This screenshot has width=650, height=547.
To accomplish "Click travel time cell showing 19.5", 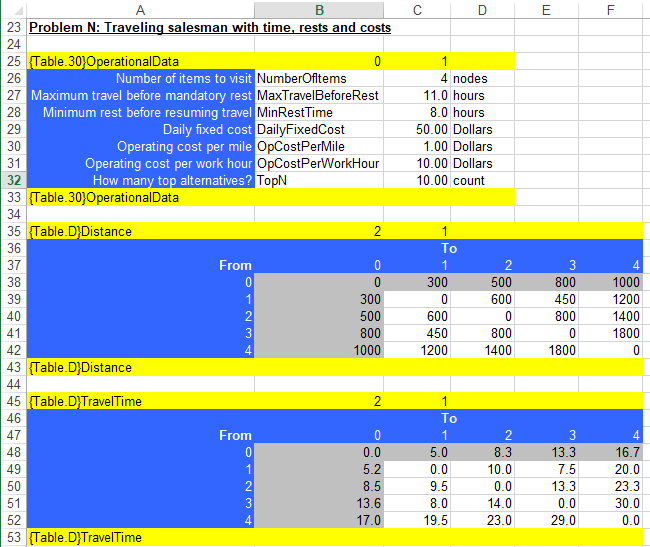I will coord(416,520).
